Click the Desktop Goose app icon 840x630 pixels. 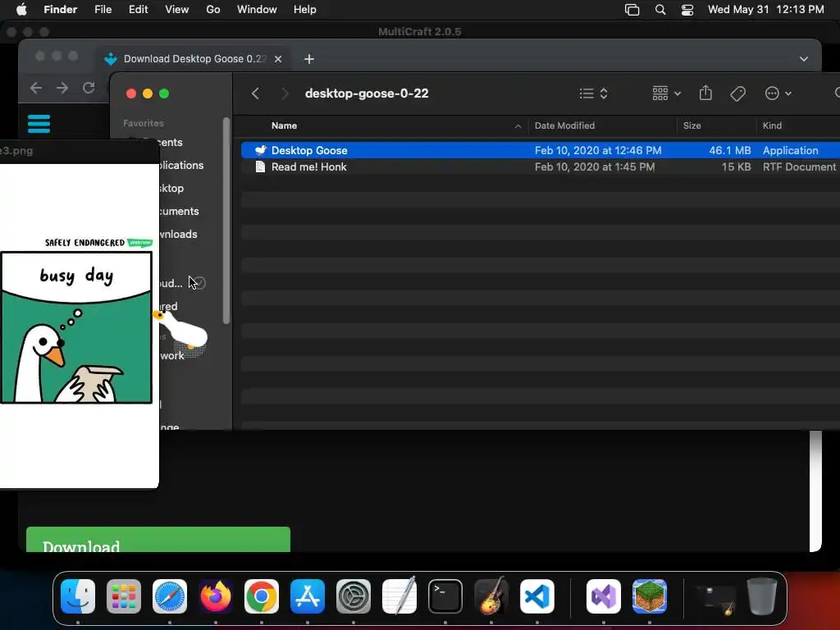tap(260, 151)
